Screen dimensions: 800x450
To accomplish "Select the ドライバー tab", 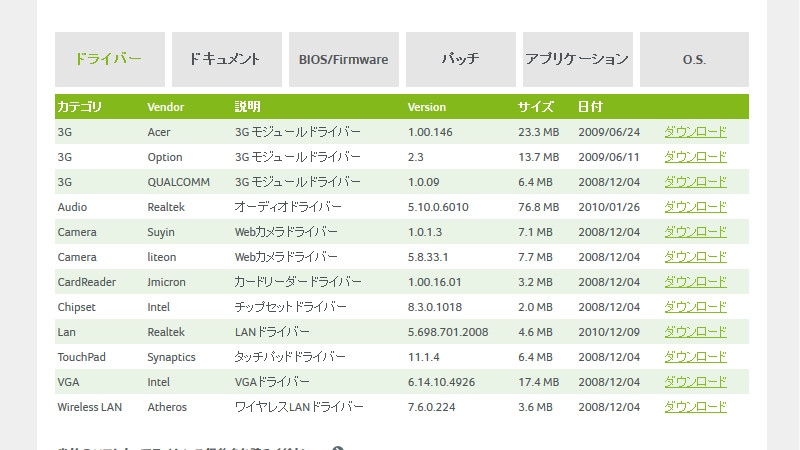I will [110, 59].
